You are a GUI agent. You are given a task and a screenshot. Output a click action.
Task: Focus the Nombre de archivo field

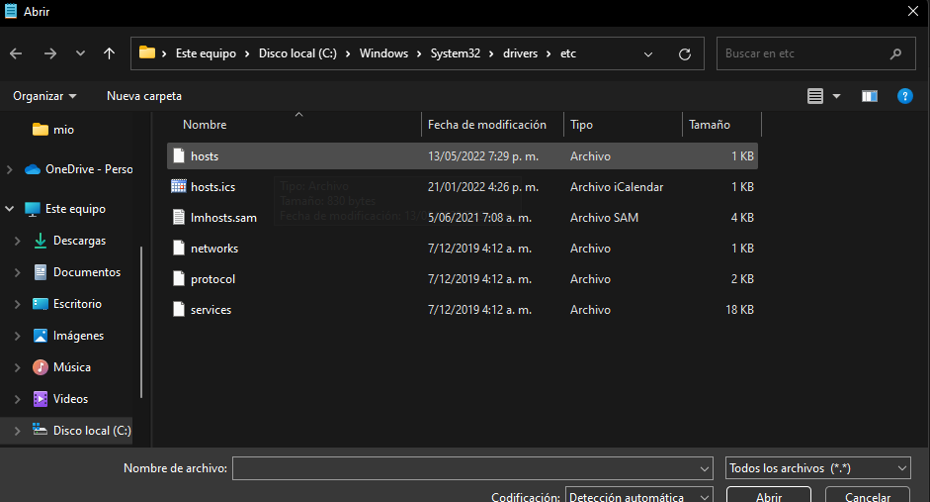[473, 468]
